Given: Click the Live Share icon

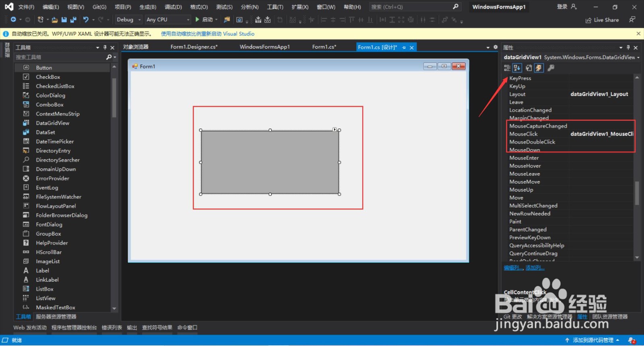Looking at the screenshot, I should click(588, 20).
